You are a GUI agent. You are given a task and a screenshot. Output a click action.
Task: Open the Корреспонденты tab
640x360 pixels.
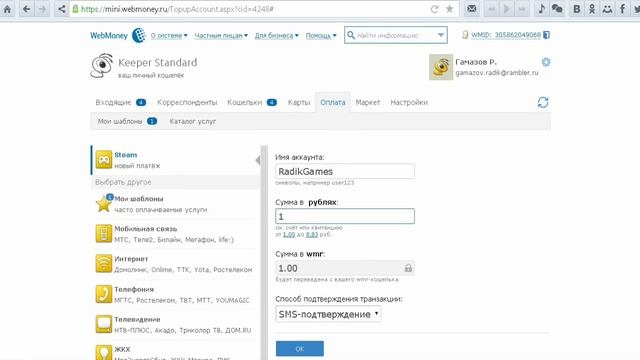point(187,102)
